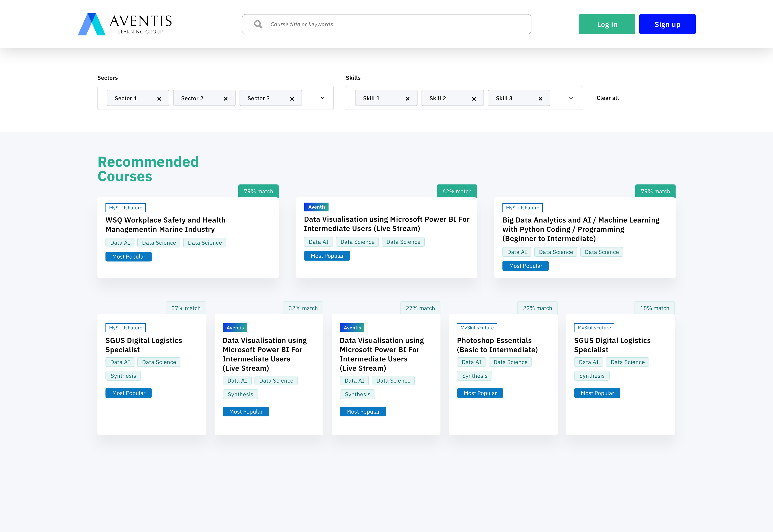The width and height of the screenshot is (773, 532).
Task: Select the Skill 2 chip label
Action: point(437,98)
